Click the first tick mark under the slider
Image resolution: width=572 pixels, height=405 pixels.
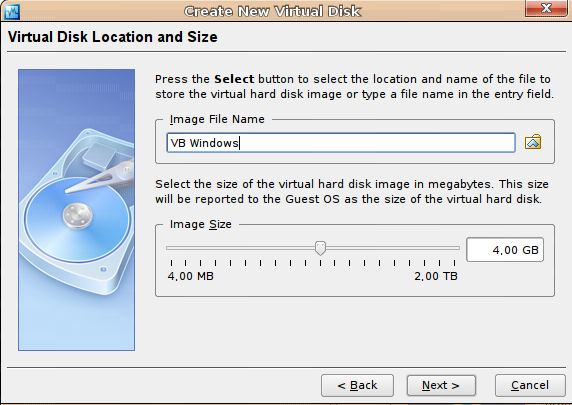[171, 263]
